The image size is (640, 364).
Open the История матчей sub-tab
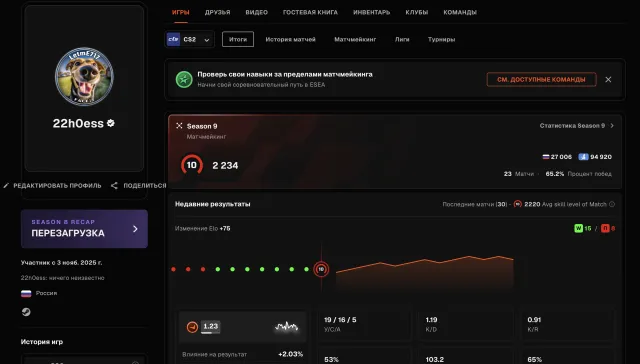[x=290, y=40]
